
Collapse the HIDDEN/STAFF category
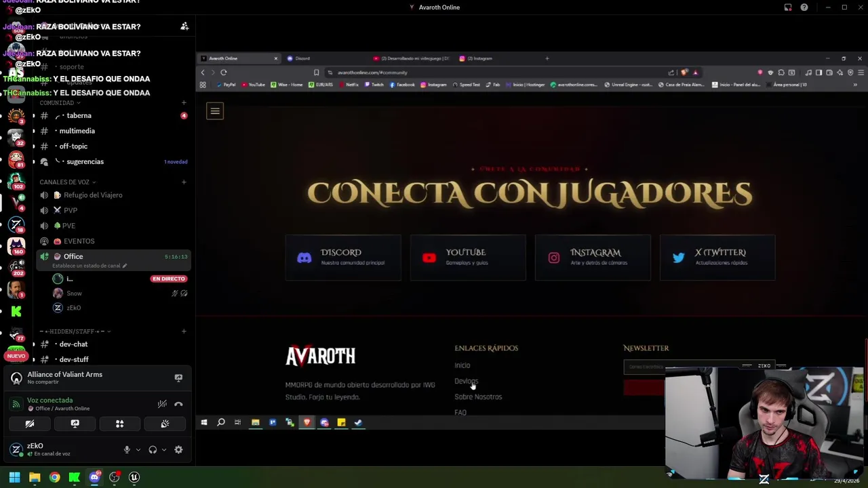pyautogui.click(x=75, y=331)
